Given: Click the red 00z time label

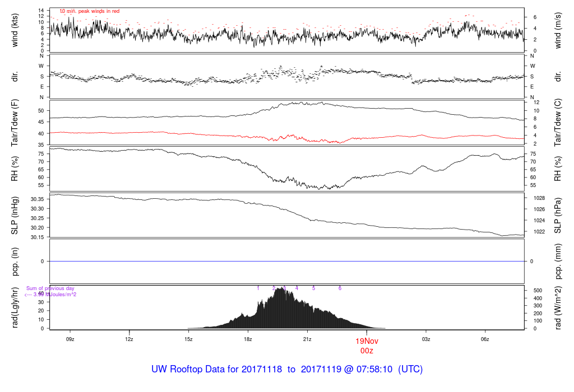Looking at the screenshot, I should pyautogui.click(x=367, y=351).
